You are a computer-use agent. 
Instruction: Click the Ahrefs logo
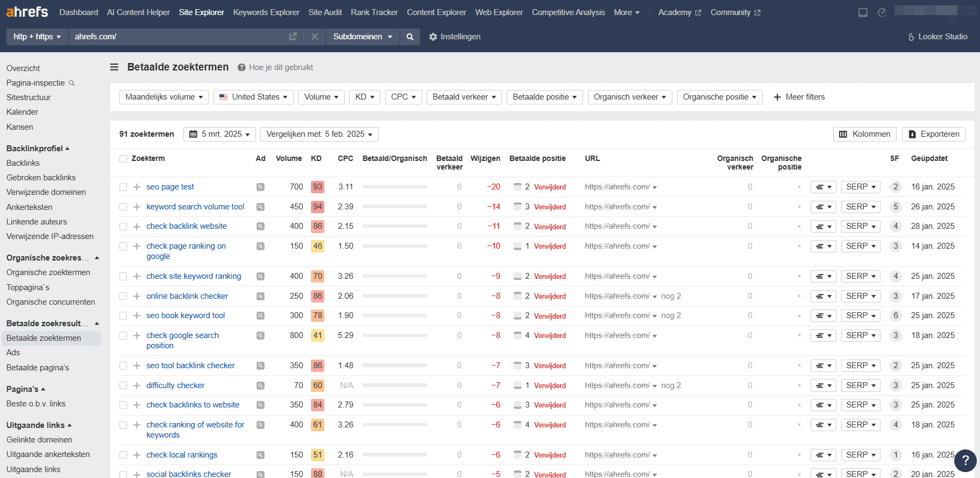(27, 12)
